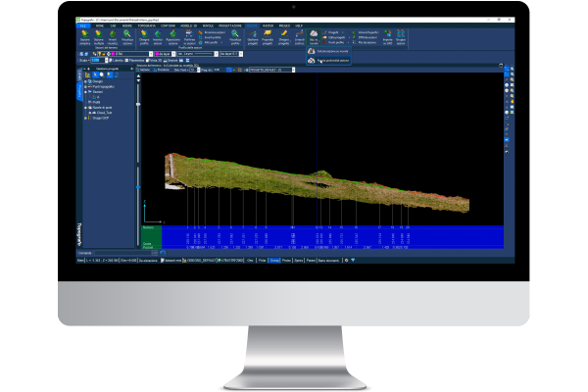588x392 pixels.
Task: Open the PROGETTO_DEFAULT project dropdown
Action: pyautogui.click(x=293, y=70)
